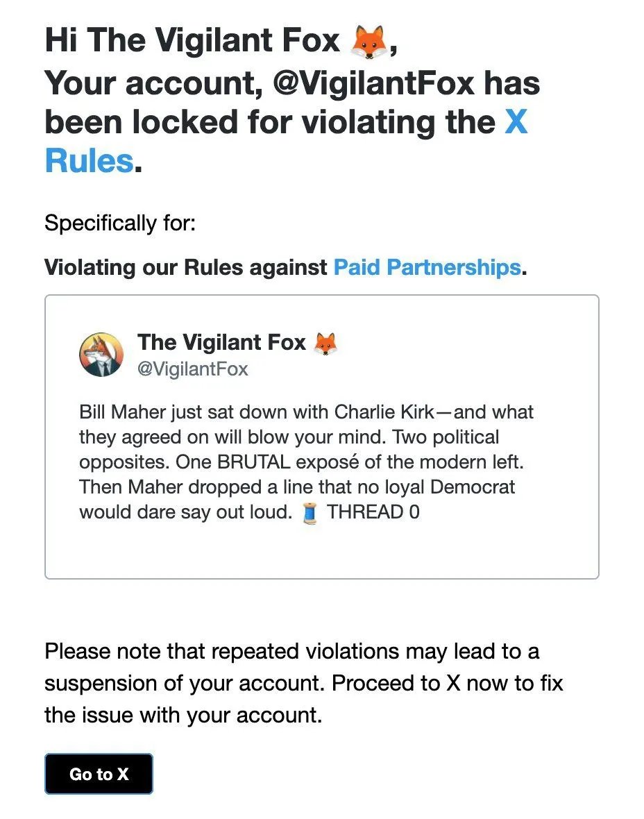Click the fox emoji in the greeting heading
Viewport: 644px width, 819px height.
(369, 42)
